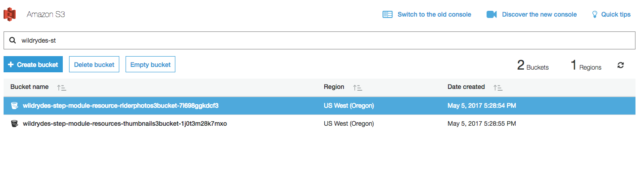Screen dimensions: 644x172
Task: Click the bucket search field
Action: (319, 40)
